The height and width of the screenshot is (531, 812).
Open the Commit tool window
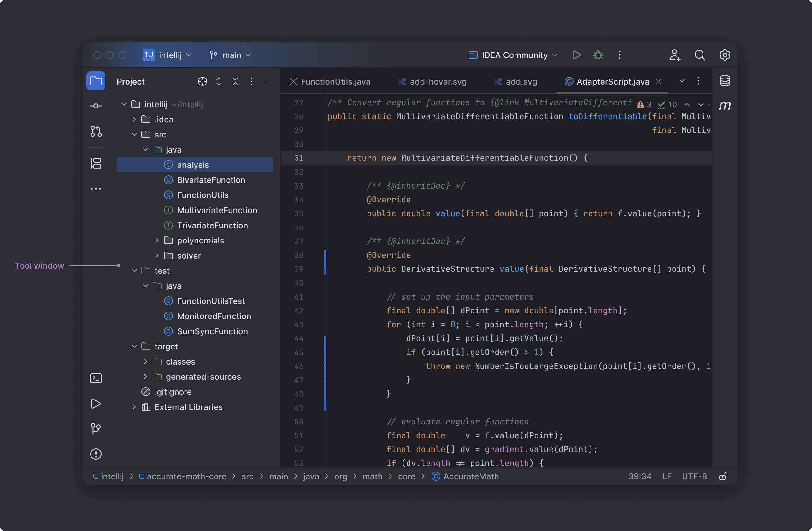pyautogui.click(x=96, y=105)
